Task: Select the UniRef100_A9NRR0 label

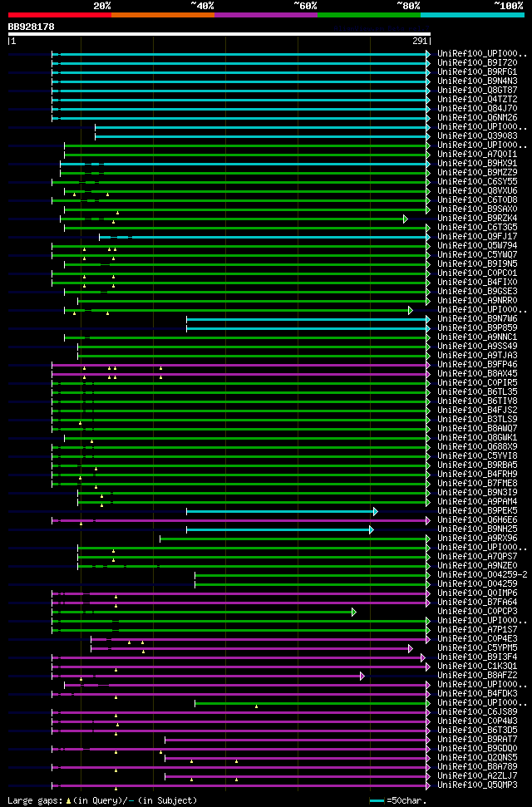Action: pos(477,301)
